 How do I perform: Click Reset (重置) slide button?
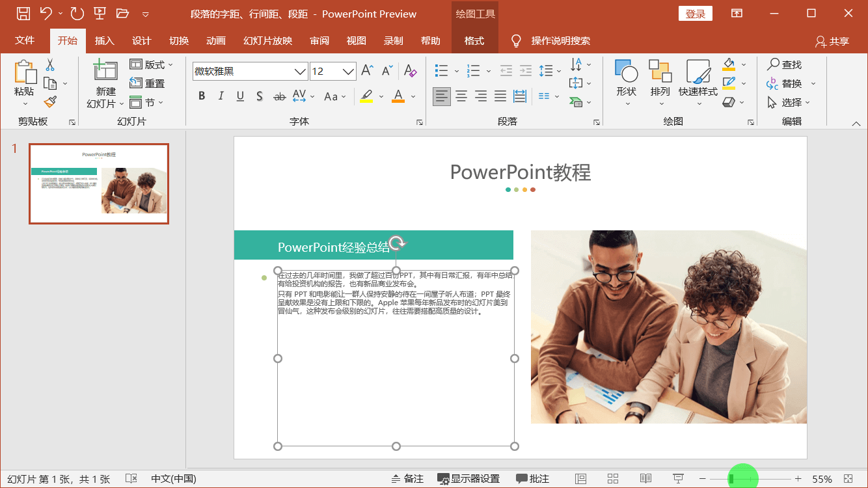point(147,83)
